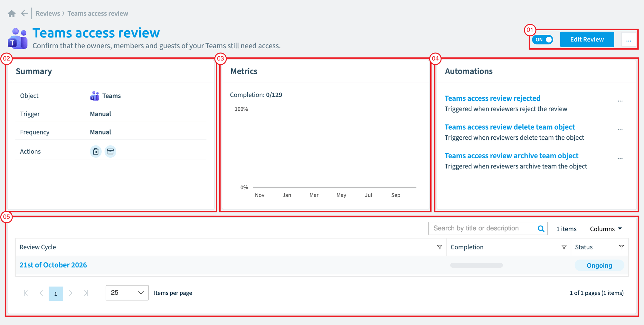
Task: Open more options next to Edit Review
Action: 629,40
